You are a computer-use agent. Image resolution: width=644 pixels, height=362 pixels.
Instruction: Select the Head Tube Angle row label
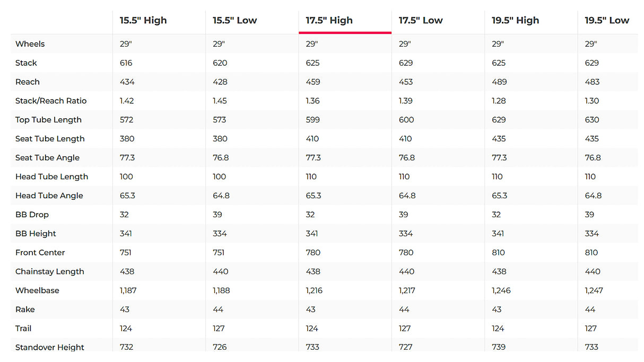click(x=49, y=196)
